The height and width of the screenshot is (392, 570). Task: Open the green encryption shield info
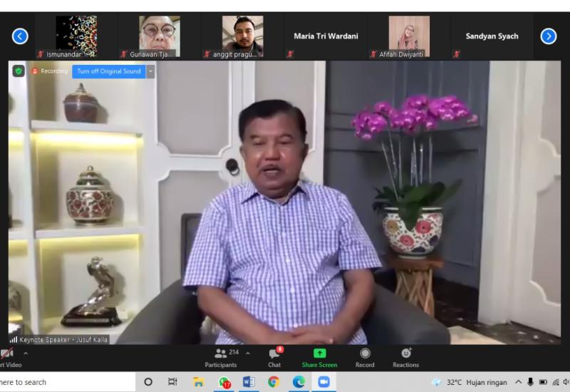[x=19, y=71]
